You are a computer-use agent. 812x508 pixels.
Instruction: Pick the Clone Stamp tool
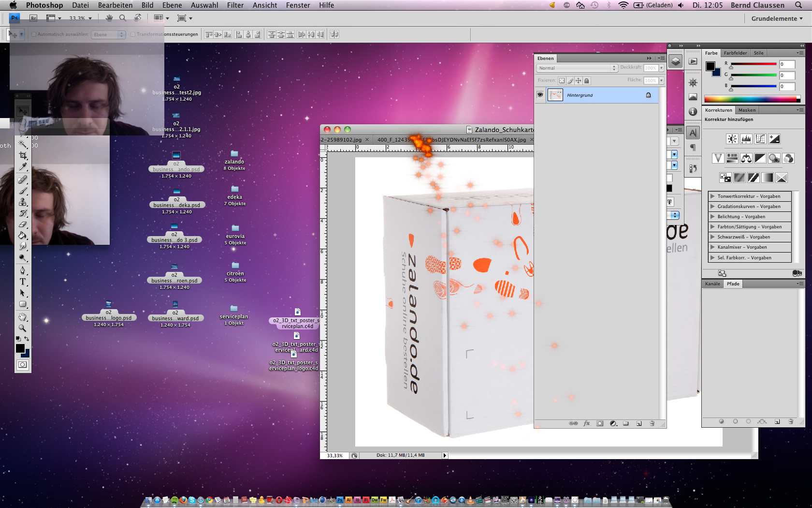[23, 202]
